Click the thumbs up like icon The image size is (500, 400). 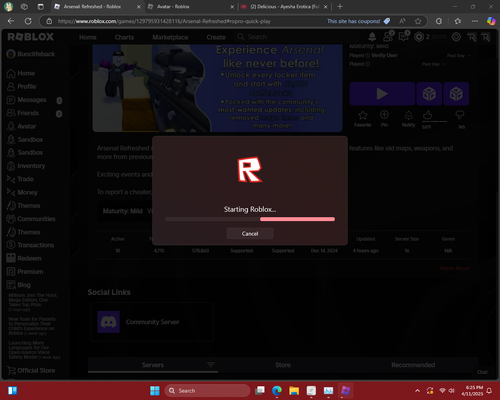tap(427, 115)
